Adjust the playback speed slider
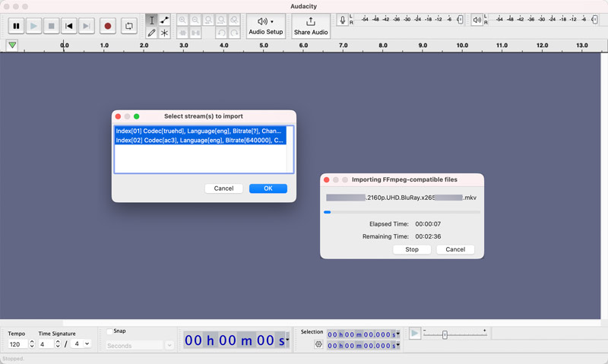Image resolution: width=608 pixels, height=364 pixels. (445, 334)
